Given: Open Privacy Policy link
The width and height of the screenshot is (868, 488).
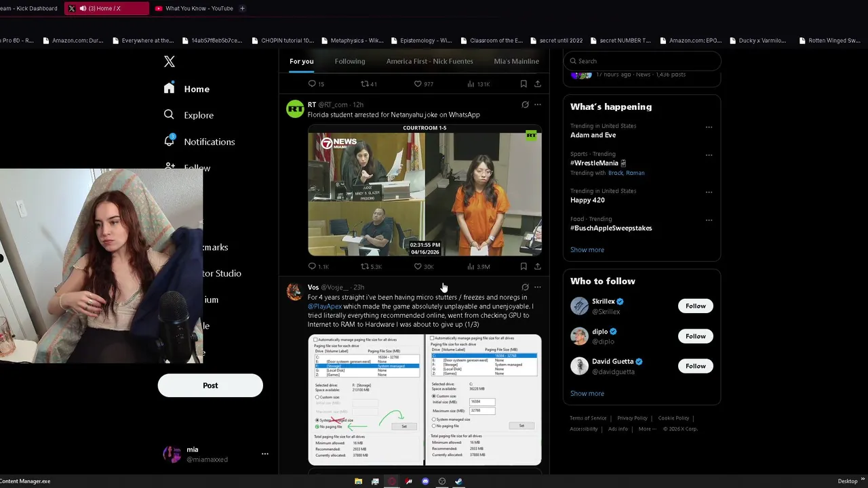Looking at the screenshot, I should [632, 418].
